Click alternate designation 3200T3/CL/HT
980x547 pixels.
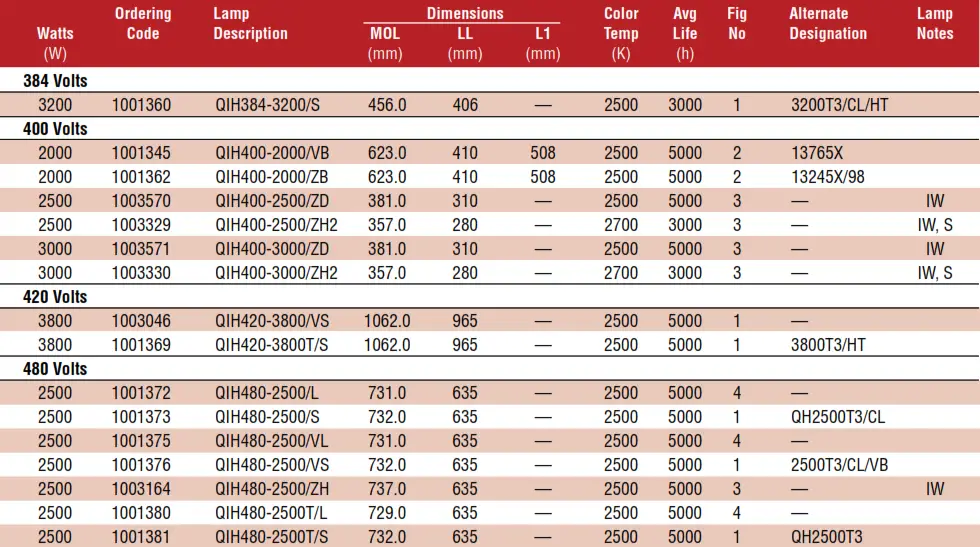[839, 104]
